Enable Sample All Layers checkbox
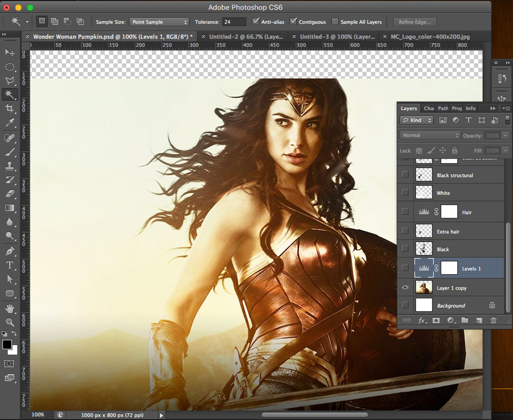The width and height of the screenshot is (513, 420). (335, 22)
